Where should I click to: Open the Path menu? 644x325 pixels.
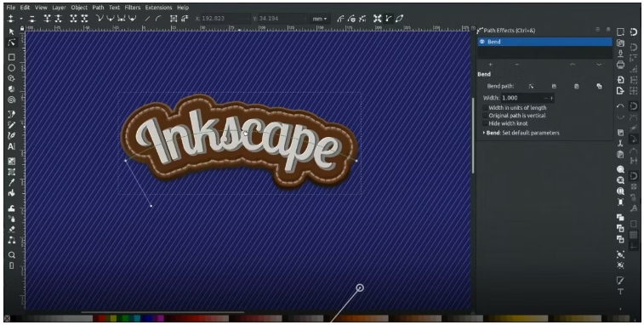click(98, 8)
